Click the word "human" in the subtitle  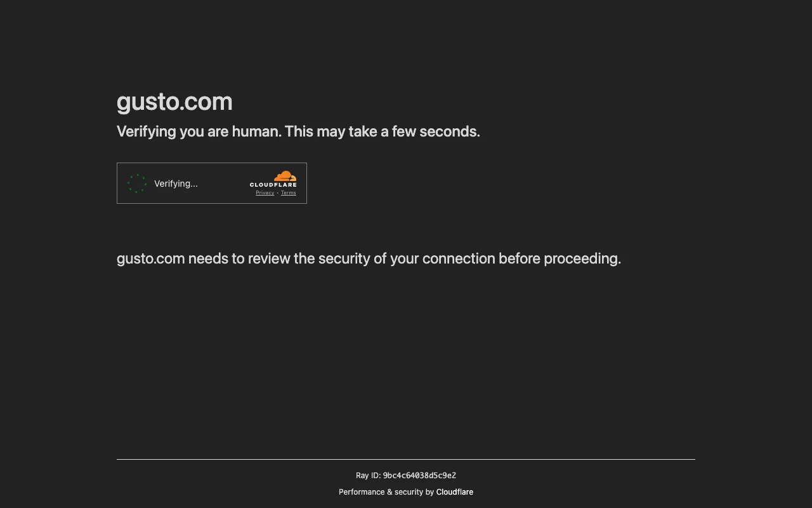256,131
